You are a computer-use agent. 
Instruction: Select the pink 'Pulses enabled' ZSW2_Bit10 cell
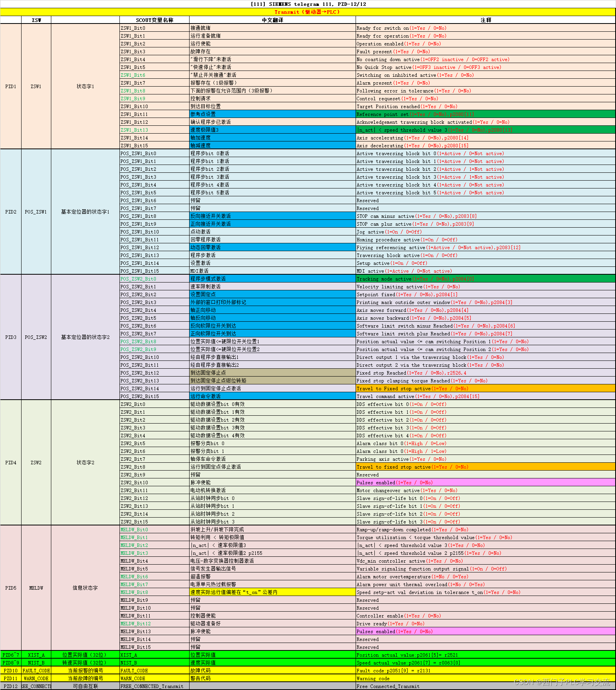(x=485, y=482)
